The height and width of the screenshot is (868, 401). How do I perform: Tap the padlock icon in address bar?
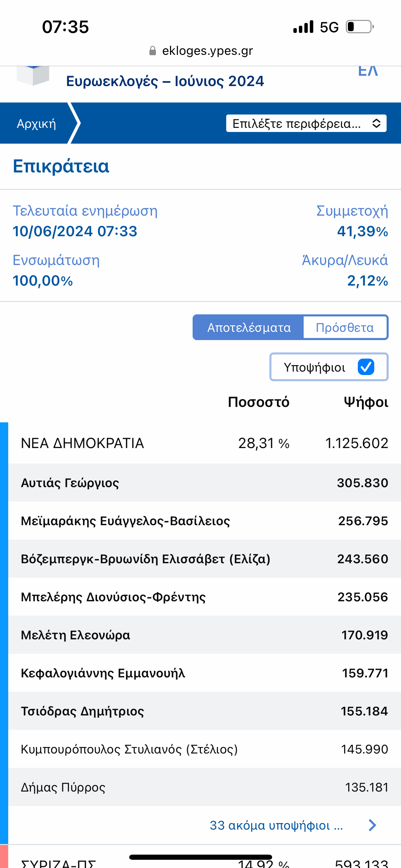click(153, 51)
